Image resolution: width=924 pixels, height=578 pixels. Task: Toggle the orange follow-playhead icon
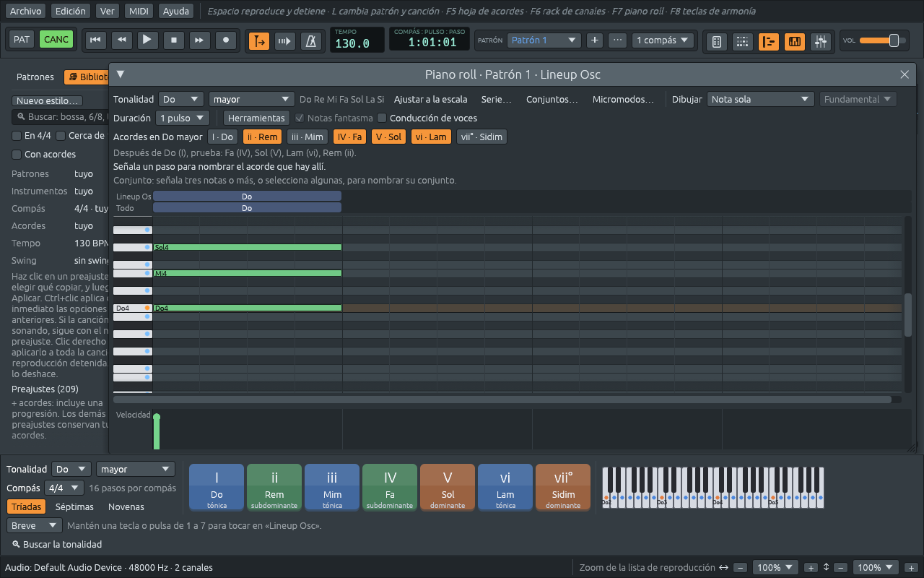point(259,41)
